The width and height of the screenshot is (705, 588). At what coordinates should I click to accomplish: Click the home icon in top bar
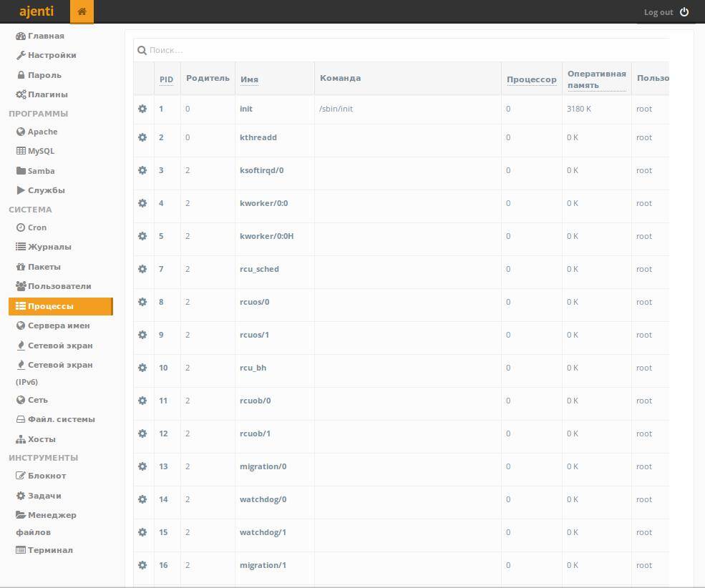point(82,11)
